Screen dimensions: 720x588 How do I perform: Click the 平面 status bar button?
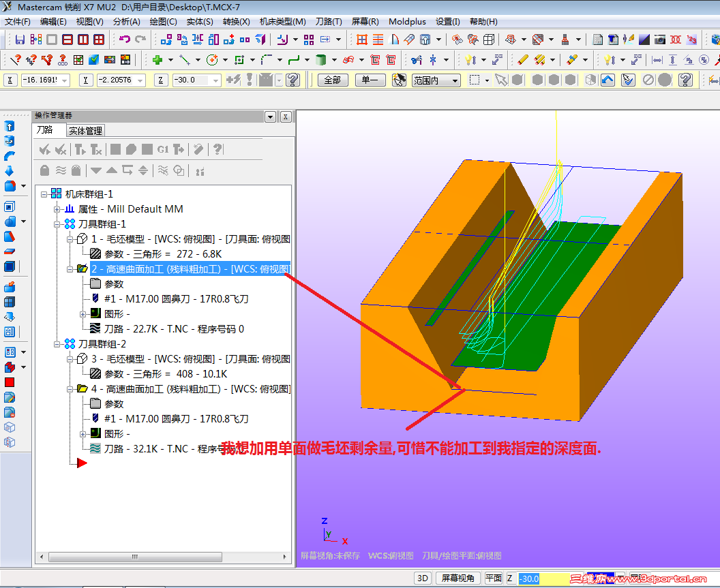[x=494, y=578]
